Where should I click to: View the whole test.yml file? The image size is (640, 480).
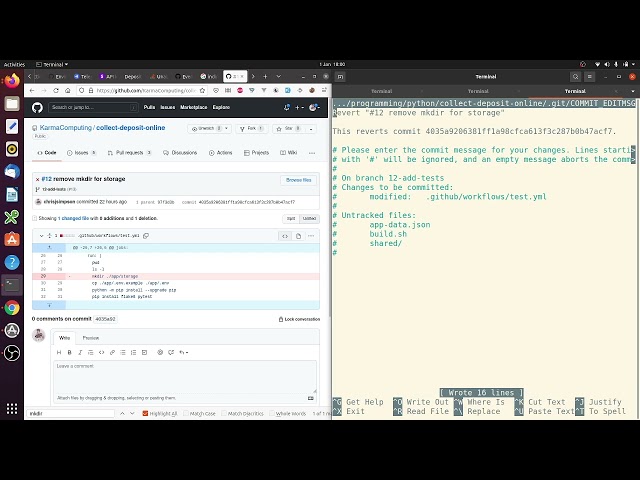pyautogui.click(x=298, y=236)
